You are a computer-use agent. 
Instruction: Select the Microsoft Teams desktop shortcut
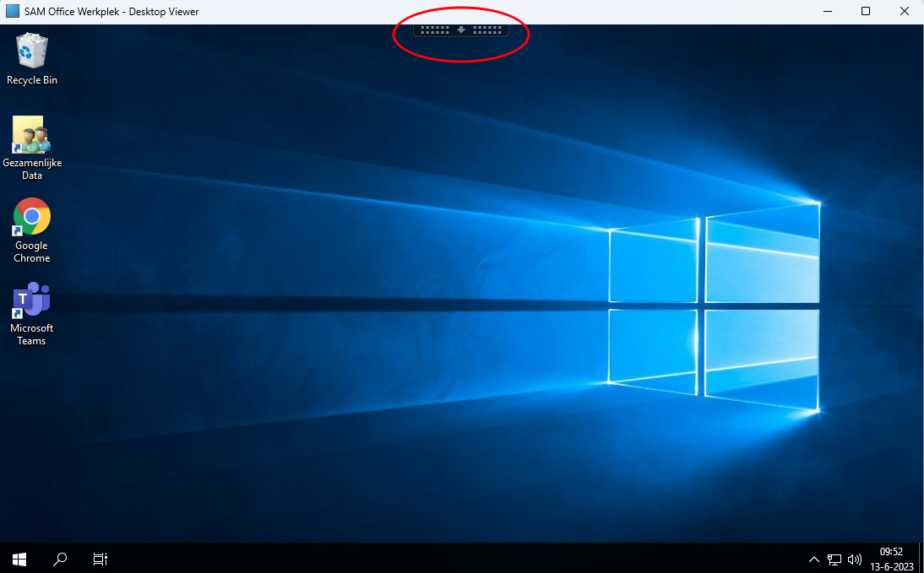click(x=32, y=300)
